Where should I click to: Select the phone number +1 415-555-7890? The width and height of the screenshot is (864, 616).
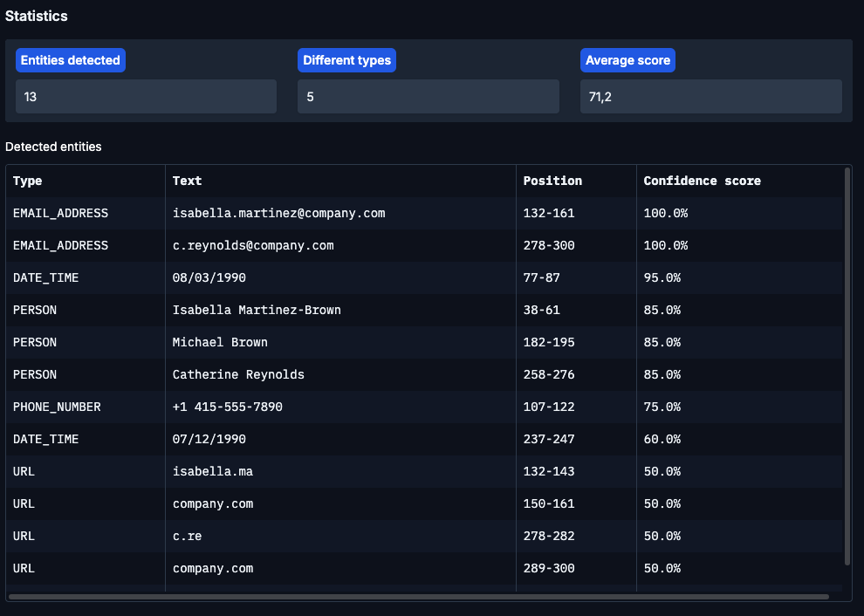pos(227,407)
